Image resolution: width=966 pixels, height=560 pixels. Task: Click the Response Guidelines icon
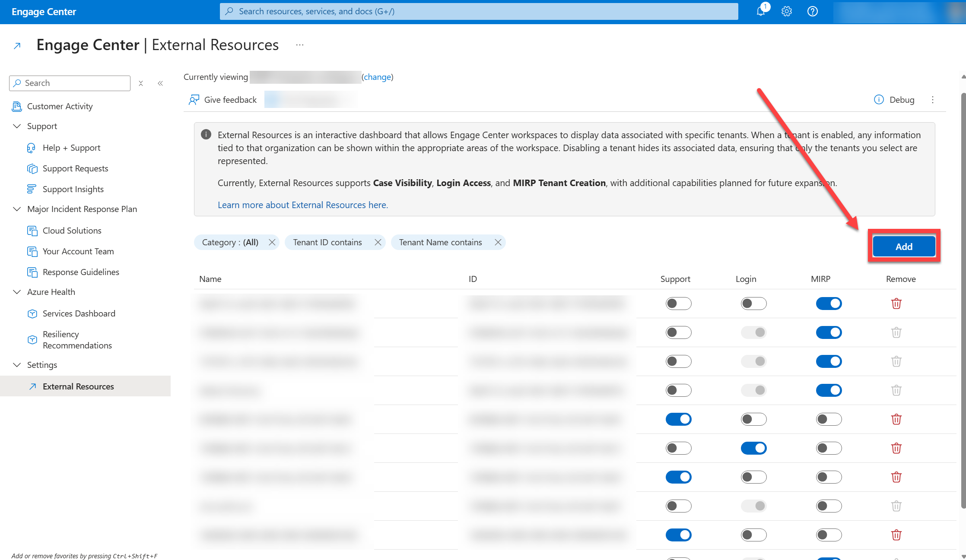pyautogui.click(x=32, y=272)
